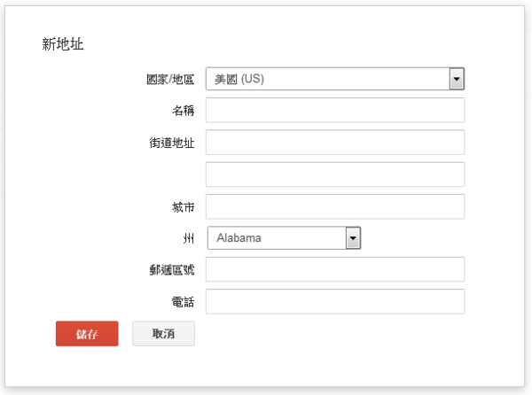Viewport: 532px width, 395px height.
Task: Click the 國家/地區 field label
Action: click(x=170, y=79)
